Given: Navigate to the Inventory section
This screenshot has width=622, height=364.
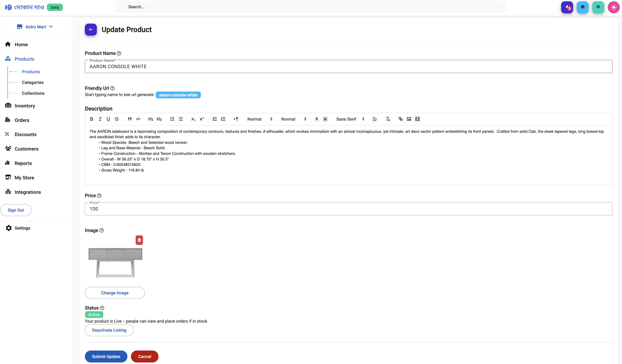Looking at the screenshot, I should [x=24, y=106].
